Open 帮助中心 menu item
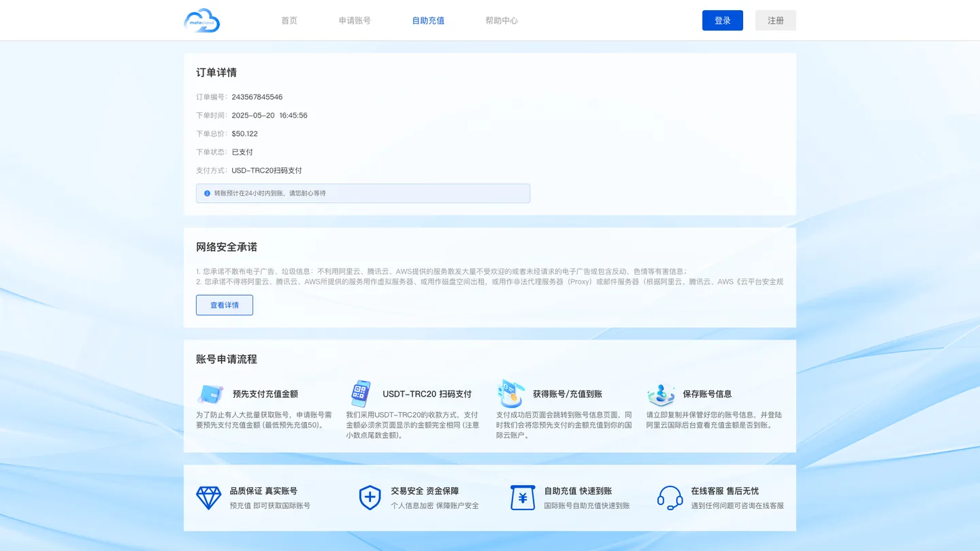980x551 pixels. (x=502, y=20)
